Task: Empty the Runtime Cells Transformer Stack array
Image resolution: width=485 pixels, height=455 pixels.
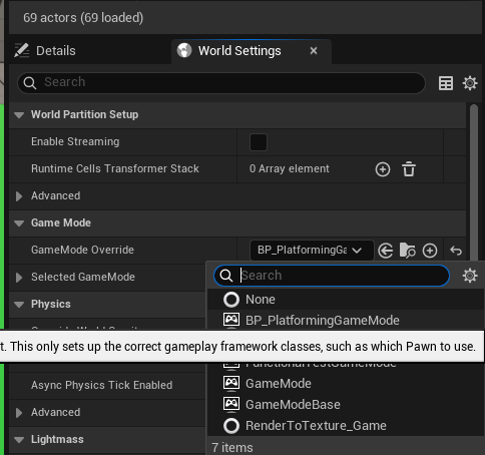Action: coord(409,169)
